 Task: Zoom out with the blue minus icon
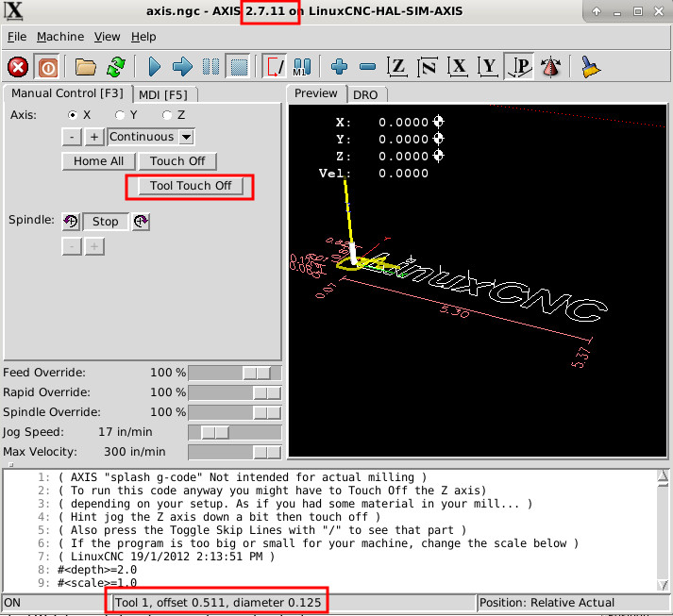click(367, 67)
